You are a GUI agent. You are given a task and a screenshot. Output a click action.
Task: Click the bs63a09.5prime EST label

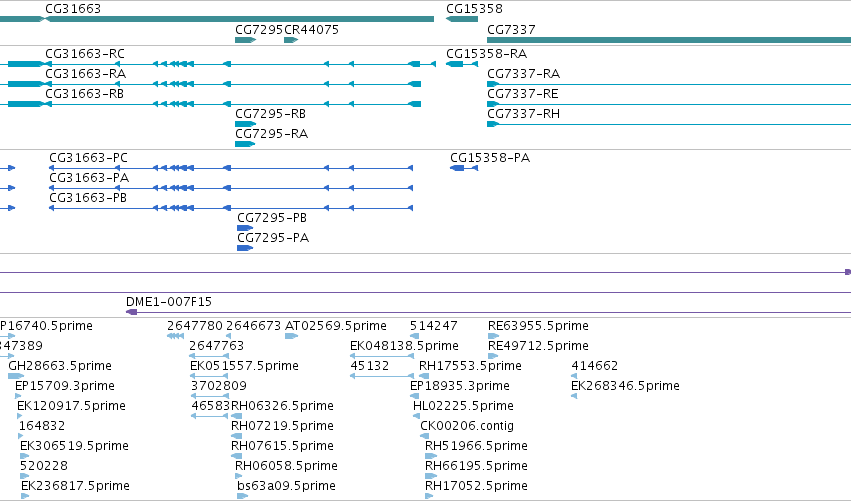point(287,487)
